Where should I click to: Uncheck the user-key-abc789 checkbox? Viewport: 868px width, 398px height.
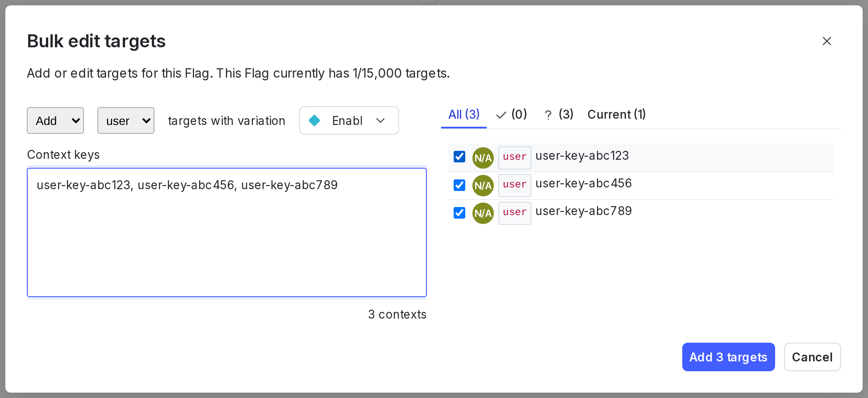click(x=459, y=213)
